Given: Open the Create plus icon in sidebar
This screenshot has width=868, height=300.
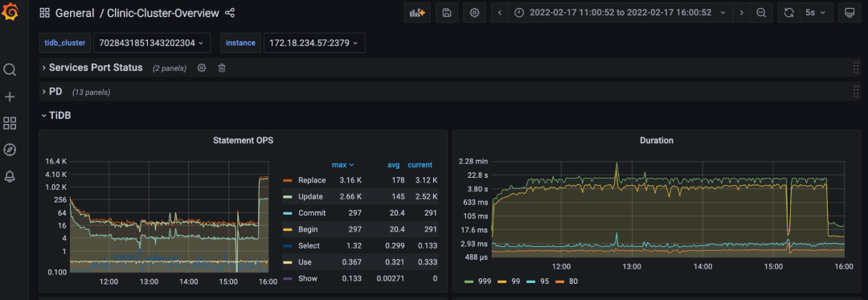Looking at the screenshot, I should click(x=10, y=97).
